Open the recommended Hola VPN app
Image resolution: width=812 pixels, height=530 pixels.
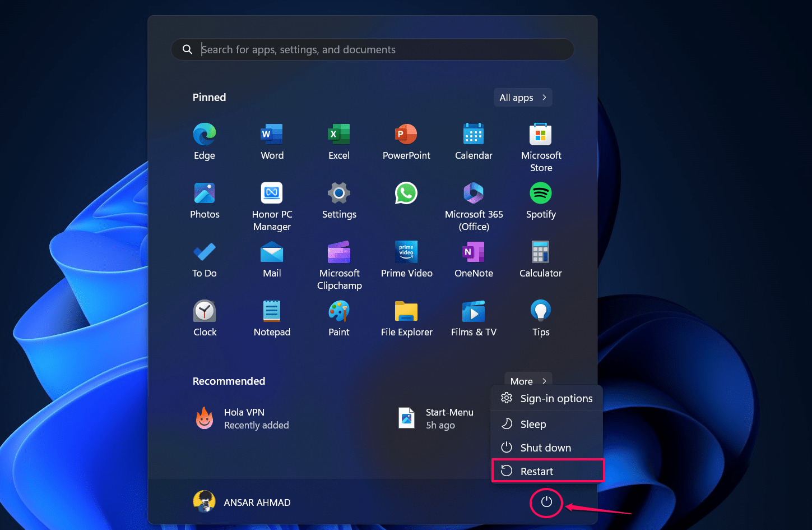pyautogui.click(x=242, y=418)
